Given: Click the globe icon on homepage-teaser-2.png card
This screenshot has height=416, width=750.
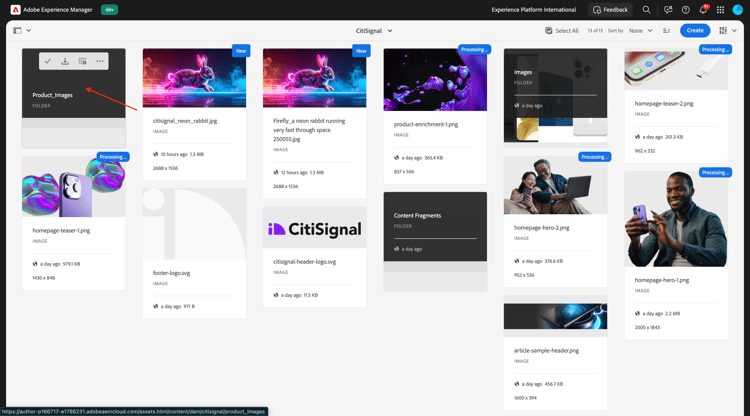Looking at the screenshot, I should 637,137.
